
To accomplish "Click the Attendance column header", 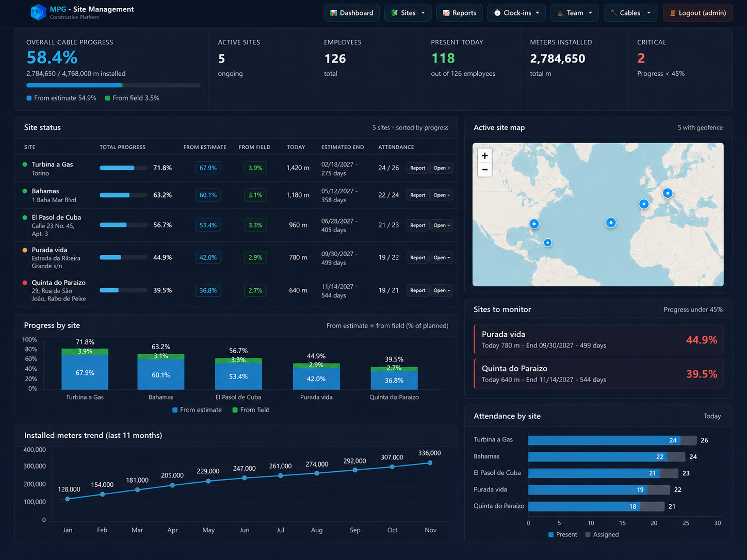I will pyautogui.click(x=396, y=147).
